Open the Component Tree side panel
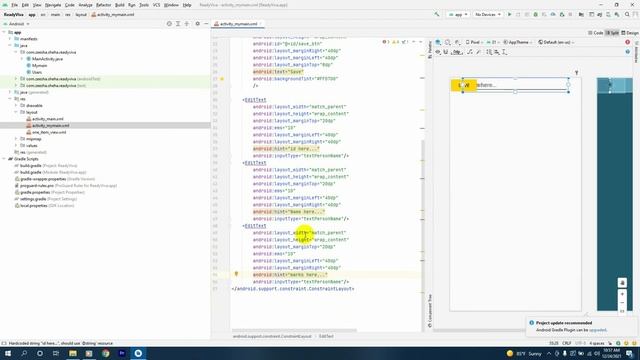Screen dimensions: 640x360 (x=429, y=310)
